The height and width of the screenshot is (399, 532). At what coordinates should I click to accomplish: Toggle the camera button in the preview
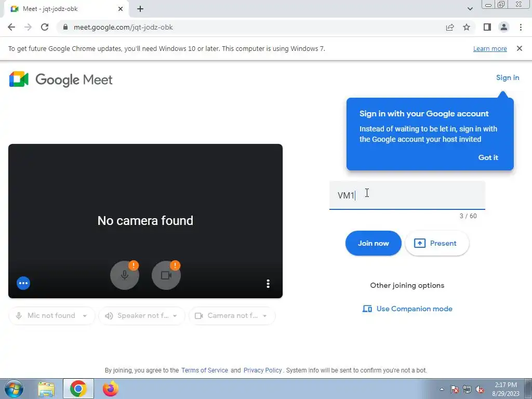(x=166, y=275)
